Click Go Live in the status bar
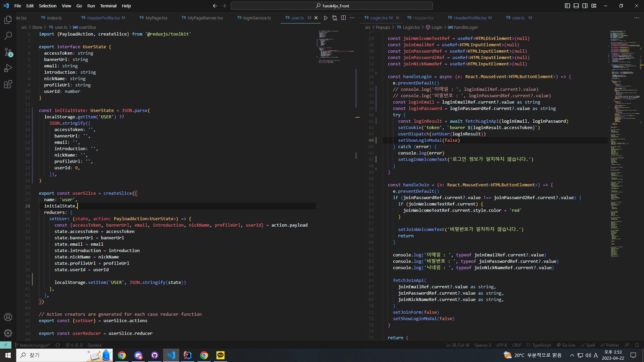Viewport: 644px width, 362px height. (566, 345)
